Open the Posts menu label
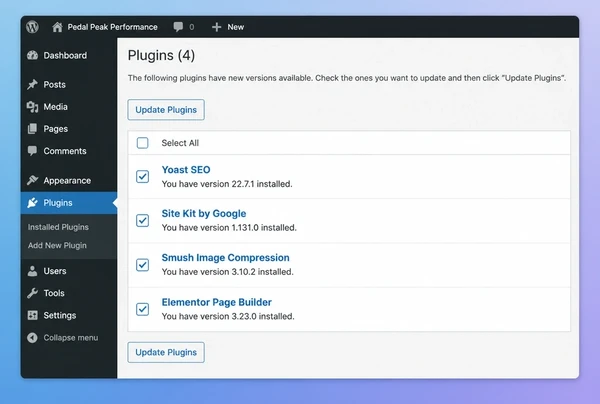Screen dimensions: 600x404 [x=54, y=85]
